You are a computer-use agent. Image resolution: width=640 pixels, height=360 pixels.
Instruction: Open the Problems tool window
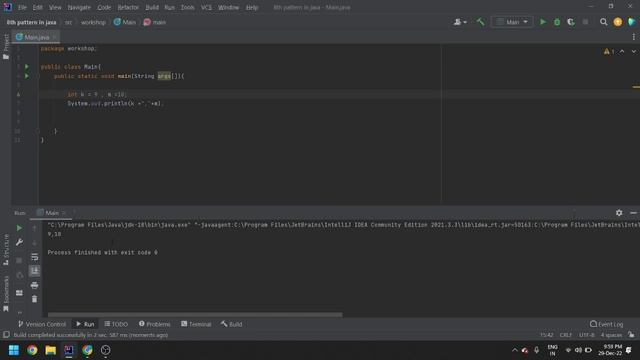click(x=154, y=324)
